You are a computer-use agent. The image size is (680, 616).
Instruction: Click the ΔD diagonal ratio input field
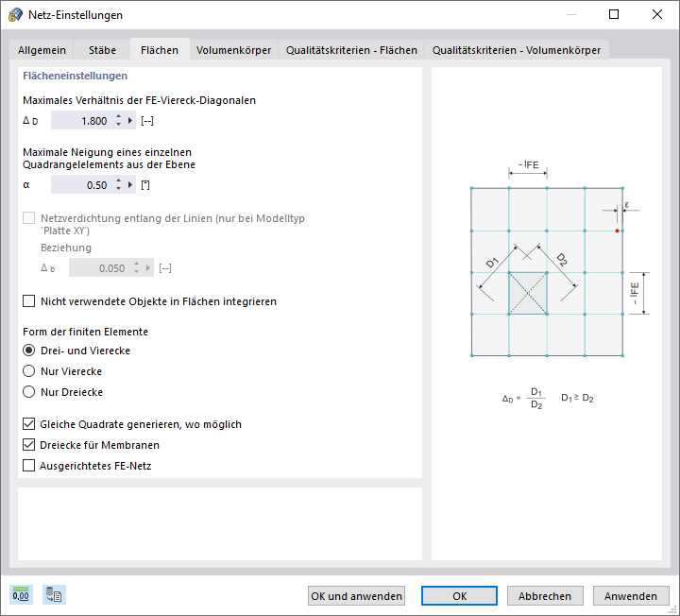point(81,121)
